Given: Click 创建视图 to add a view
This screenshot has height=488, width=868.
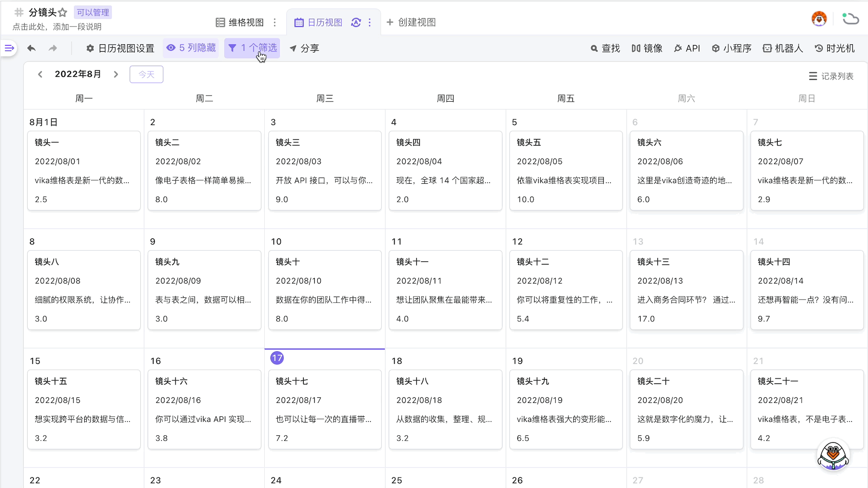Looking at the screenshot, I should coord(411,22).
